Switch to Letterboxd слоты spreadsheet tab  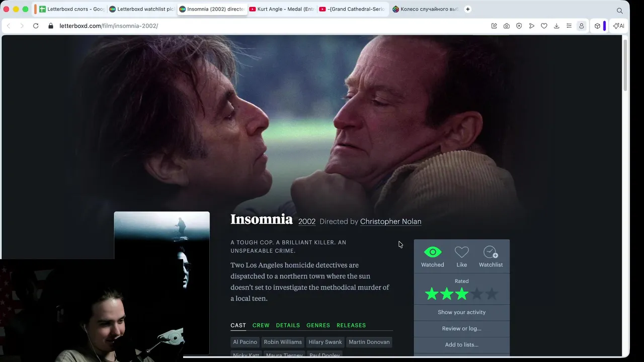(x=71, y=9)
